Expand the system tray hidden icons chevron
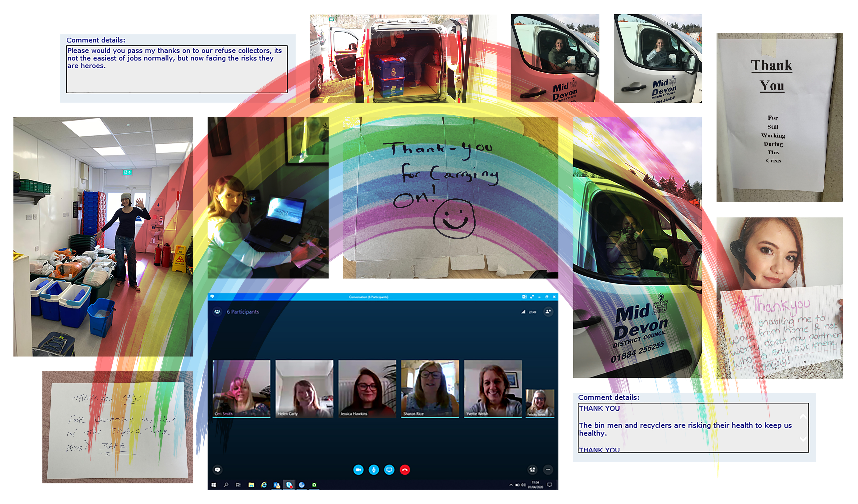 (x=511, y=485)
